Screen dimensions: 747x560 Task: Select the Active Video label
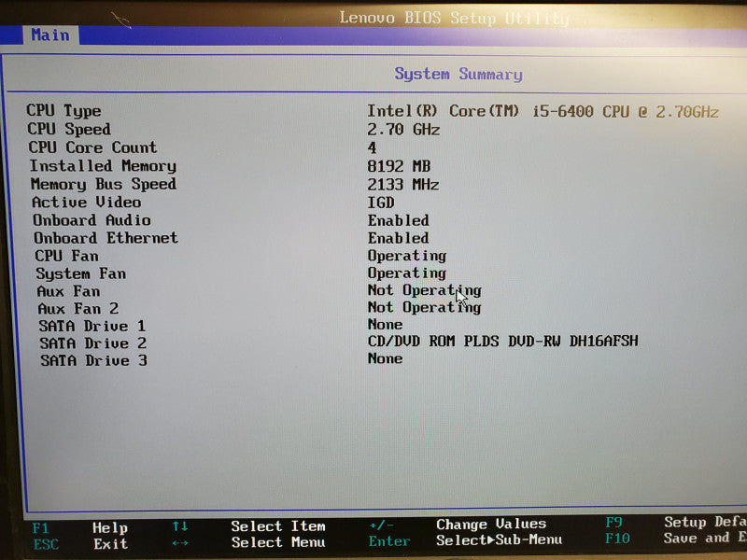pyautogui.click(x=87, y=202)
